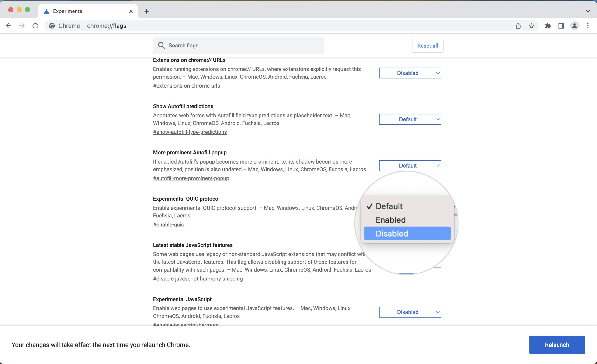Screen dimensions: 597x364
Task: Click the browser profile avatar icon
Action: pyautogui.click(x=575, y=26)
